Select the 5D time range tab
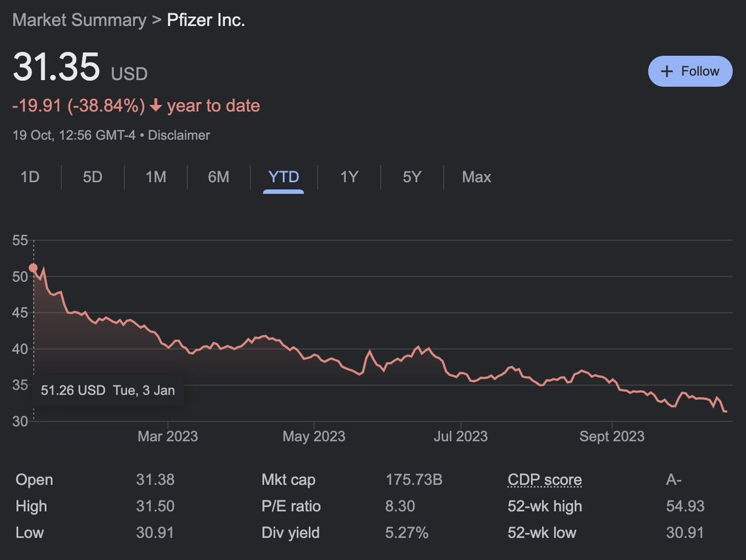The image size is (746, 560). 92,177
